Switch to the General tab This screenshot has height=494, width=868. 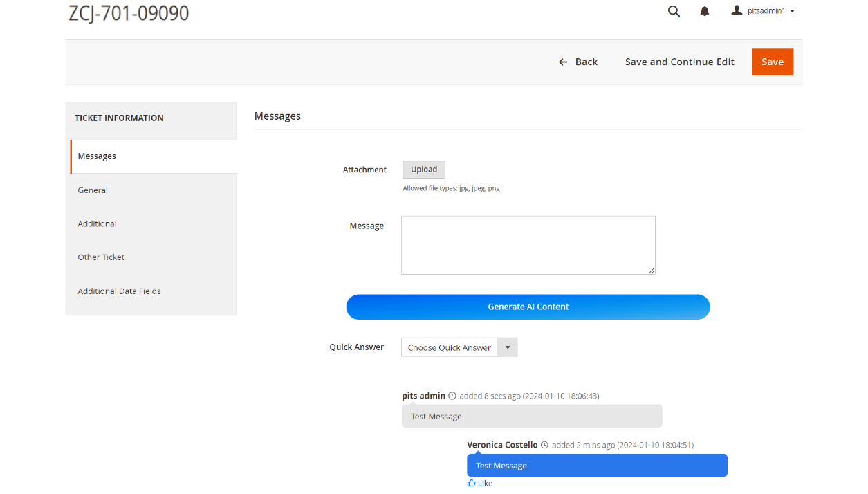click(x=93, y=190)
